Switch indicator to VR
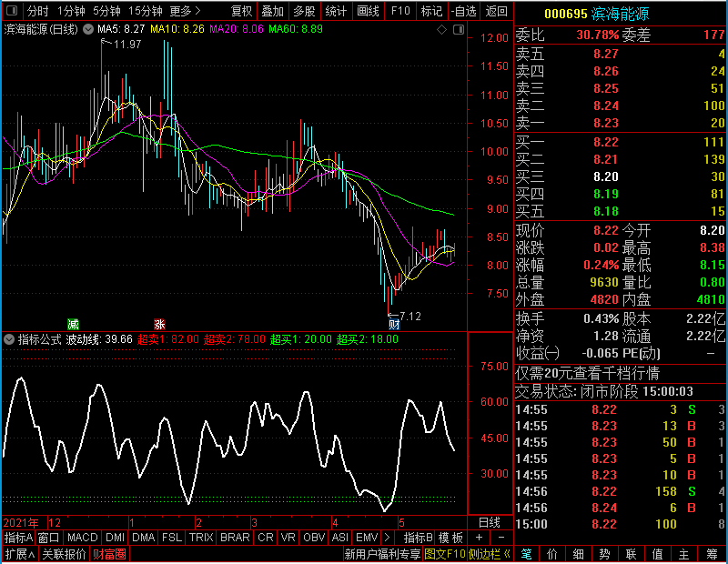The height and width of the screenshot is (564, 728). [x=288, y=538]
